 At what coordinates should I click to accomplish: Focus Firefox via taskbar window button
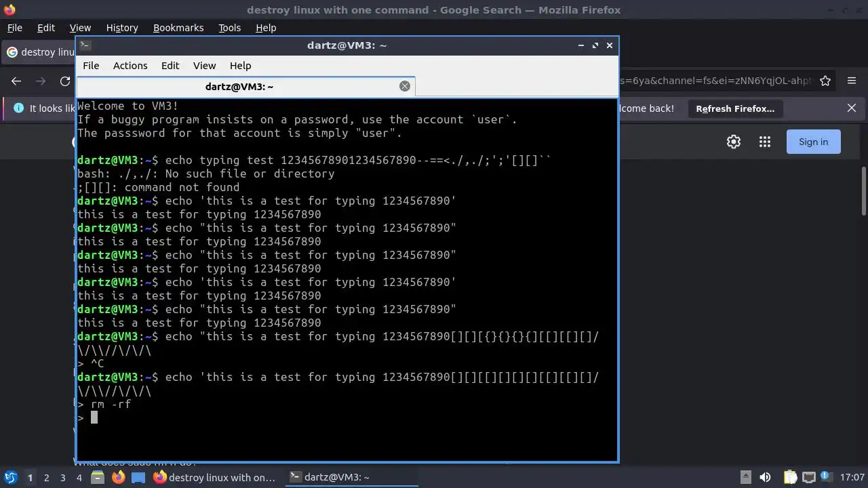214,477
